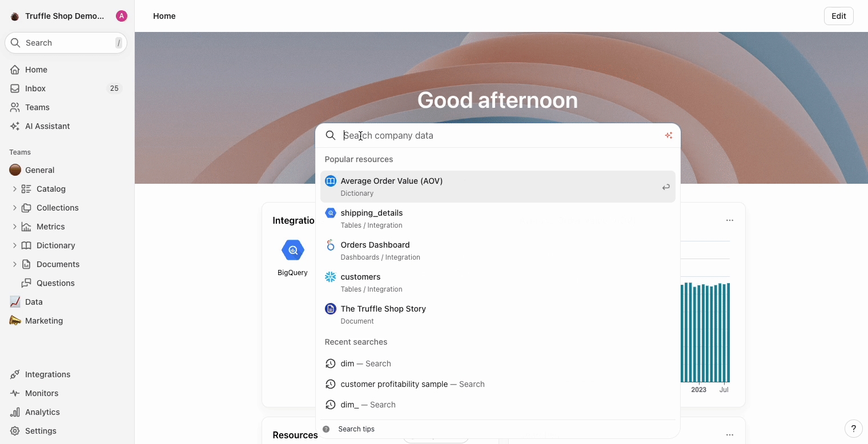
Task: Click the AI sparkle icon in search bar
Action: (668, 135)
